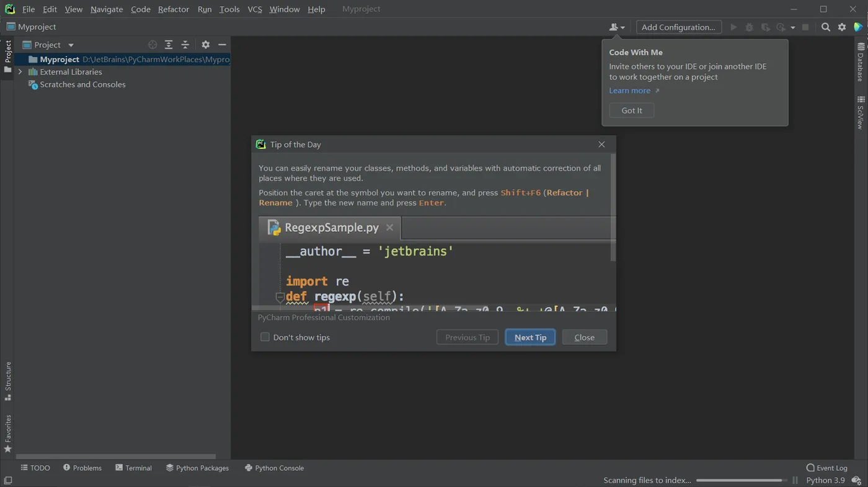The image size is (868, 487).
Task: Open the Edit menu
Action: tap(50, 9)
